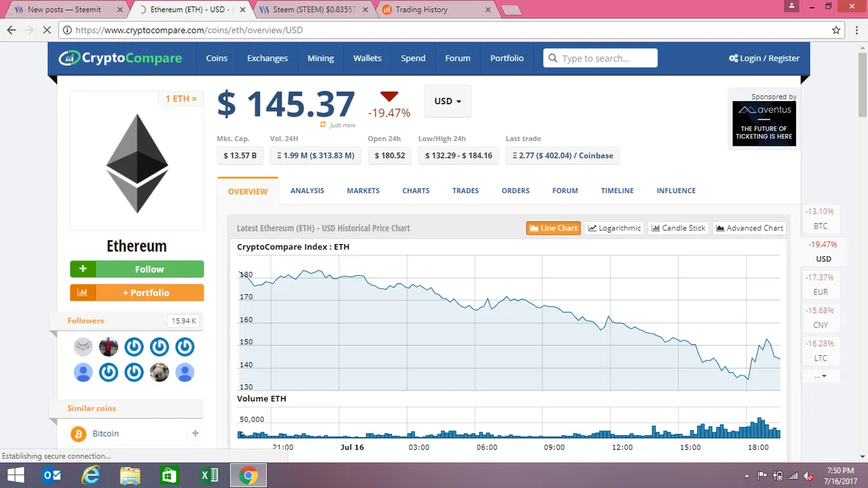Image resolution: width=868 pixels, height=488 pixels.
Task: Select CNY price comparison
Action: coord(821,318)
